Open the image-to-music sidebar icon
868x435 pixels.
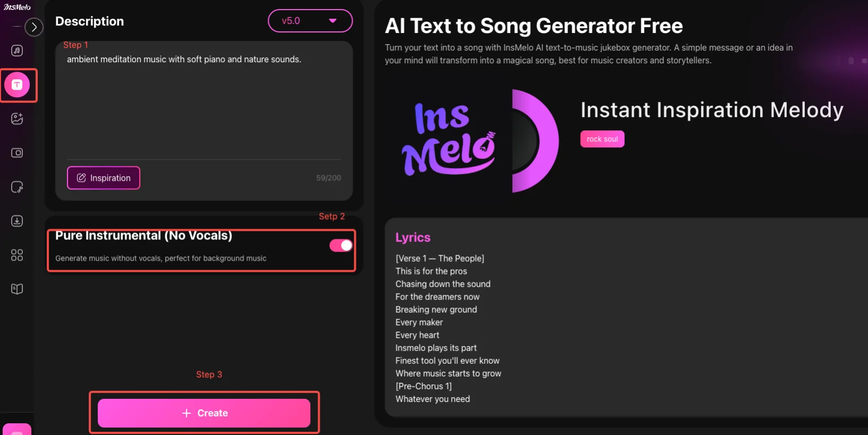(17, 119)
